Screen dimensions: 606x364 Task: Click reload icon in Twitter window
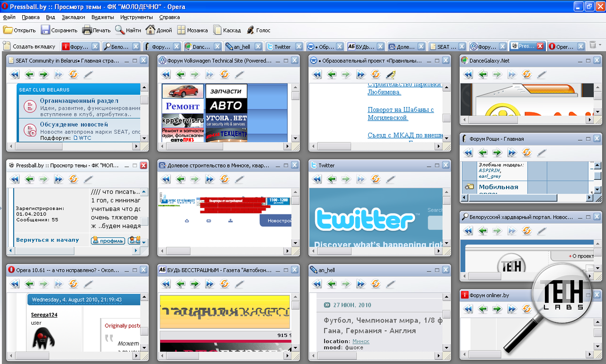pyautogui.click(x=375, y=179)
